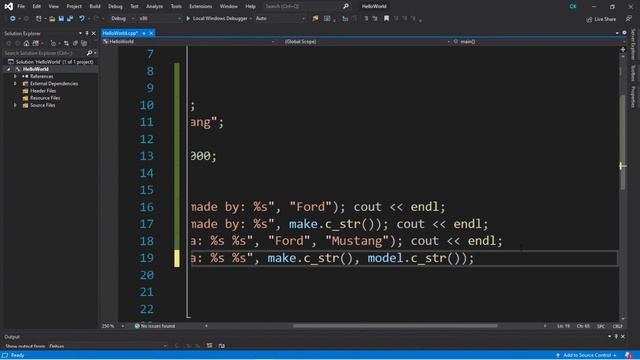The image size is (640, 360).
Task: Click the search magnifier icon in title bar
Action: pyautogui.click(x=346, y=6)
